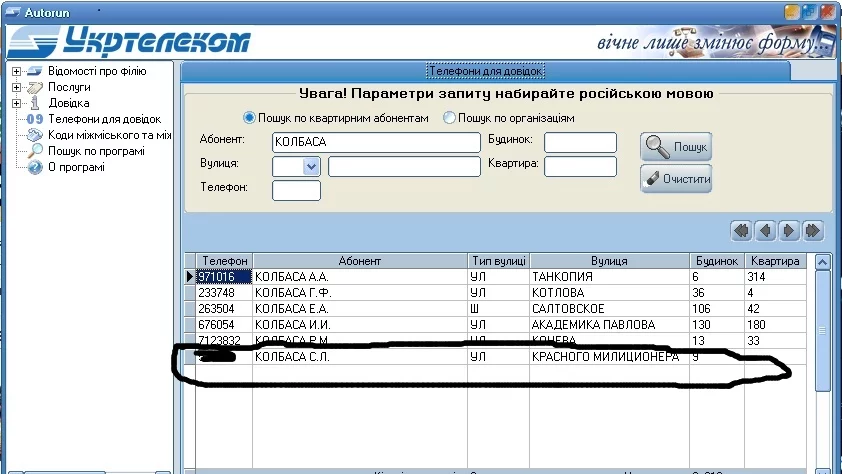Click street cell АКАДЕМИКА ПАВЛОВА
The height and width of the screenshot is (474, 842).
609,325
